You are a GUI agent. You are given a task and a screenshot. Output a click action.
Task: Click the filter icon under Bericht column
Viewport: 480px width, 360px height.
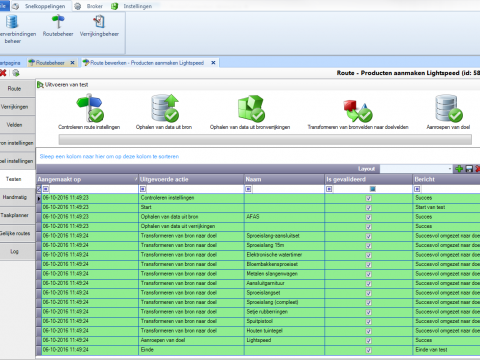(417, 189)
